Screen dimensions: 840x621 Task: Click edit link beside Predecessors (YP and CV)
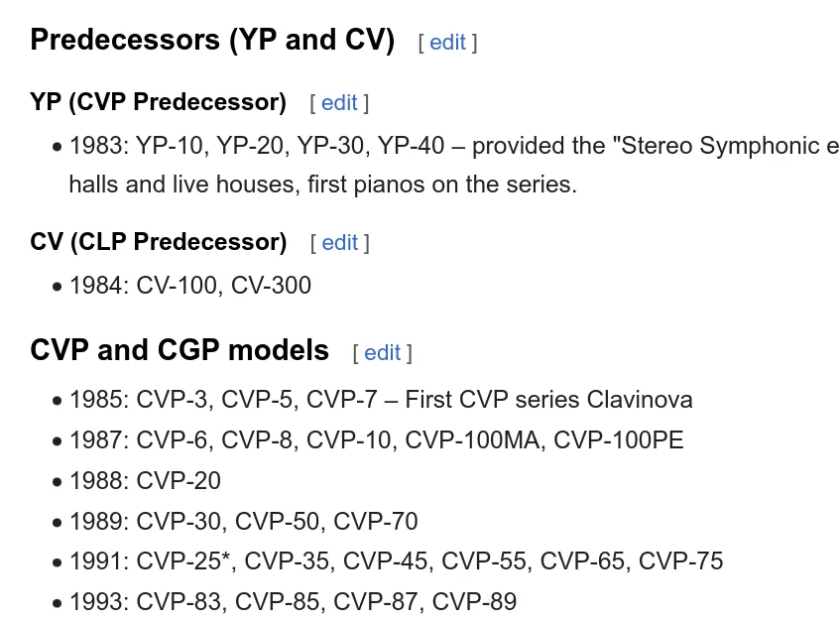[x=447, y=43]
